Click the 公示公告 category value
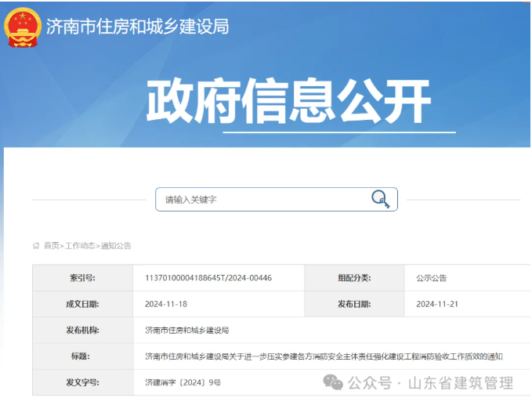The width and height of the screenshot is (532, 405). (431, 278)
